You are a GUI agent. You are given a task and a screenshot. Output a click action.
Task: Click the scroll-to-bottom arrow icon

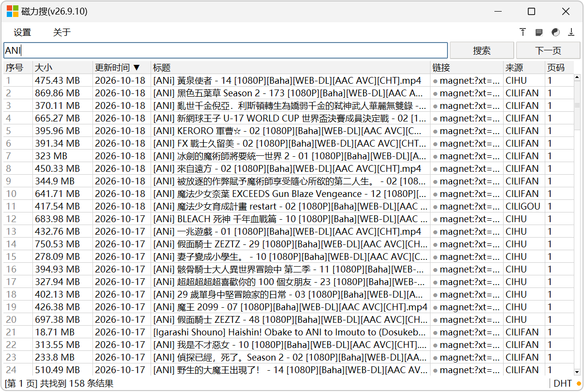571,32
